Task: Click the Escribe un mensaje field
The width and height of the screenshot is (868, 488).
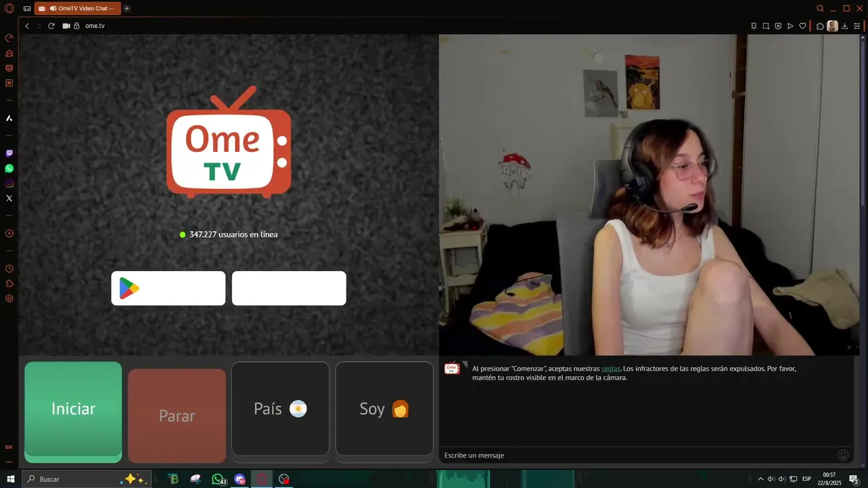Action: [637, 455]
